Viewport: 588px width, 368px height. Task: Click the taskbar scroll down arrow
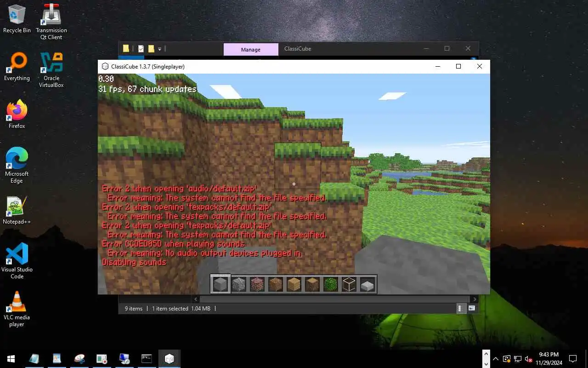pos(486,363)
